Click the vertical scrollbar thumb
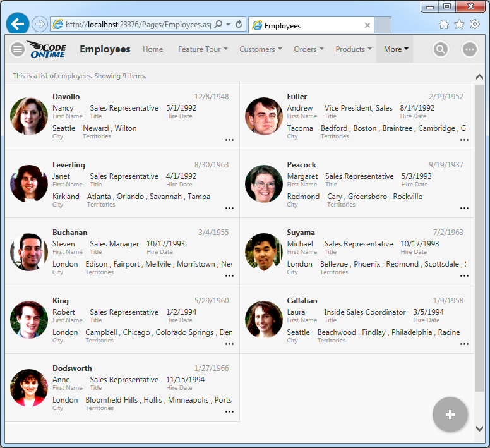Screen dimensions: 490x448 [x=479, y=238]
